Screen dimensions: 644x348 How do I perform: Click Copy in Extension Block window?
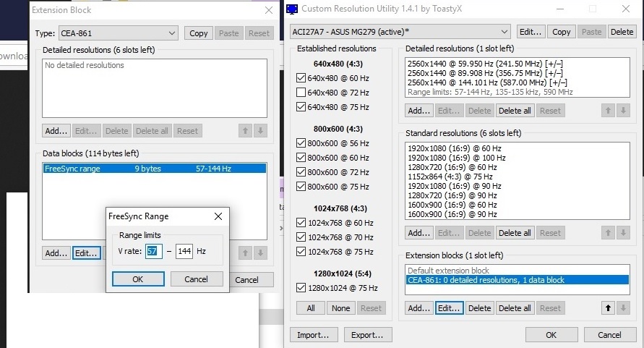click(198, 33)
